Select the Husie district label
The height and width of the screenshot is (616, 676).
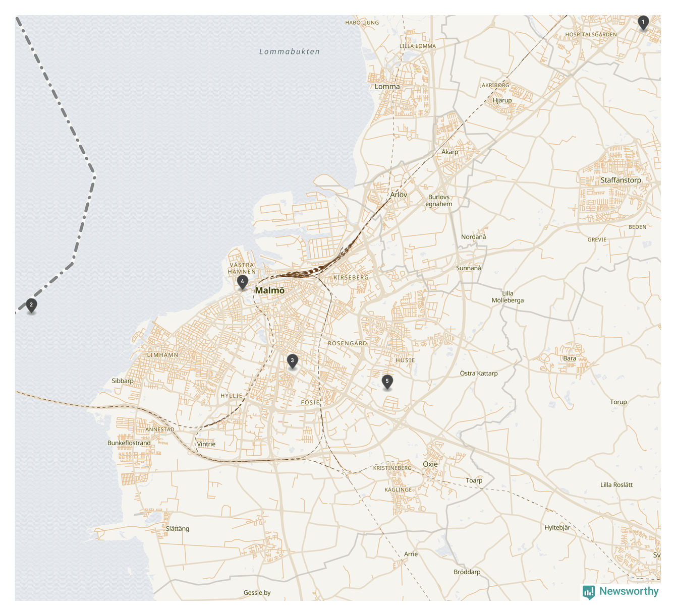pyautogui.click(x=405, y=360)
